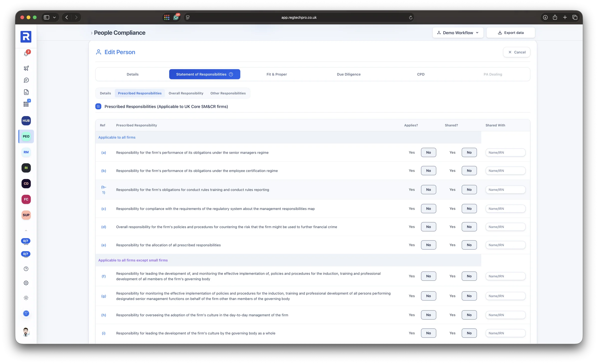Set Applies to Yes for responsibility (d)
The image size is (598, 364).
(x=412, y=227)
